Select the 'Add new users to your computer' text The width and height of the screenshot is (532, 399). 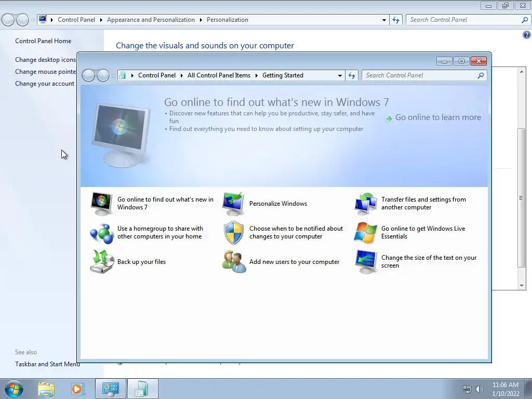click(294, 262)
